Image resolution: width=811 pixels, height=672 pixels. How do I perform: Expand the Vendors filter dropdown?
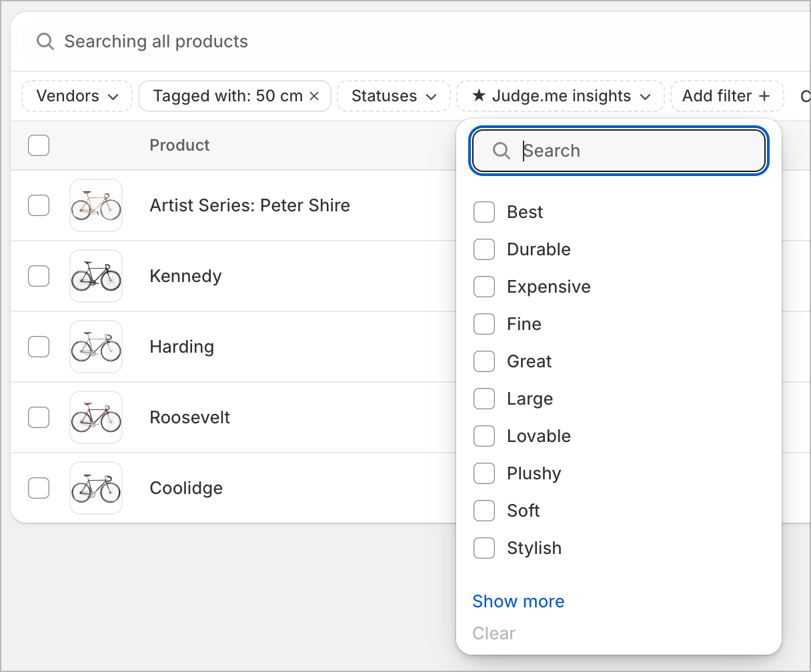pos(77,96)
